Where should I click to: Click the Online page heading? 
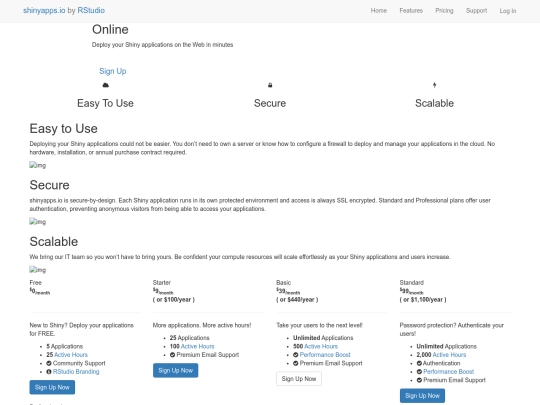click(x=110, y=30)
